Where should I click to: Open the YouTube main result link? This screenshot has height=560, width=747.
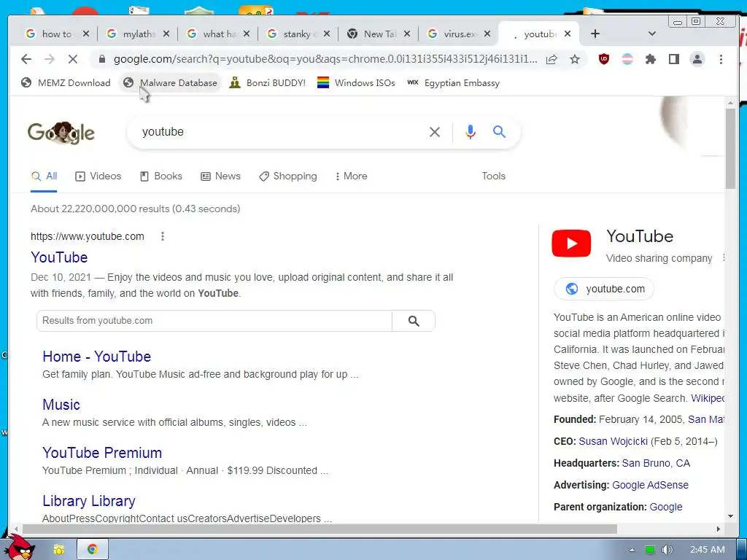click(x=59, y=257)
